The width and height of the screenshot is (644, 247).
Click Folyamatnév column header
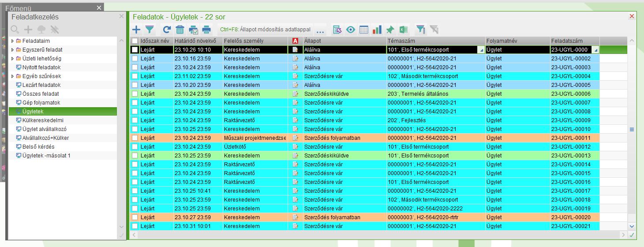[x=518, y=41]
